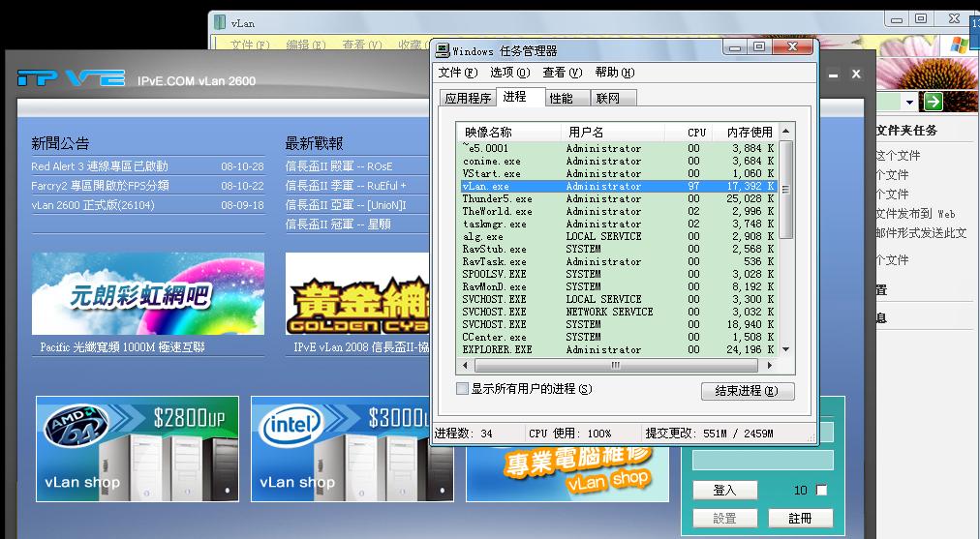980x539 pixels.
Task: Sort processes by CPU column header
Action: (689, 132)
